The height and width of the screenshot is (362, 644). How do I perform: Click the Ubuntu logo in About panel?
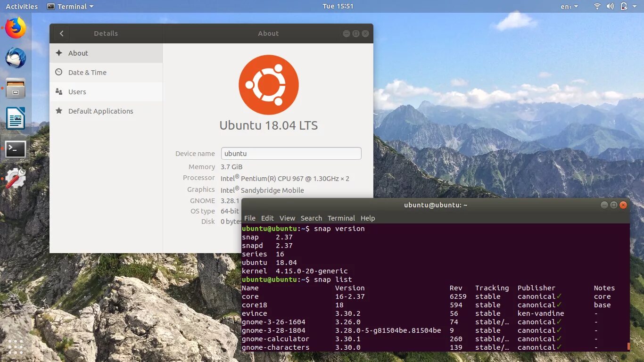[x=269, y=85]
